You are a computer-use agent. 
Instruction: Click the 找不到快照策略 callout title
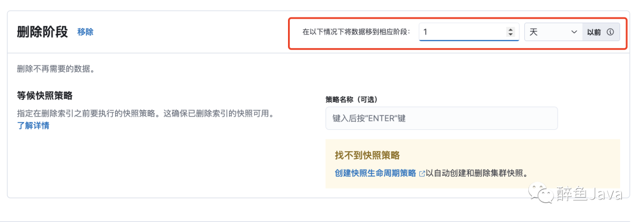point(367,156)
